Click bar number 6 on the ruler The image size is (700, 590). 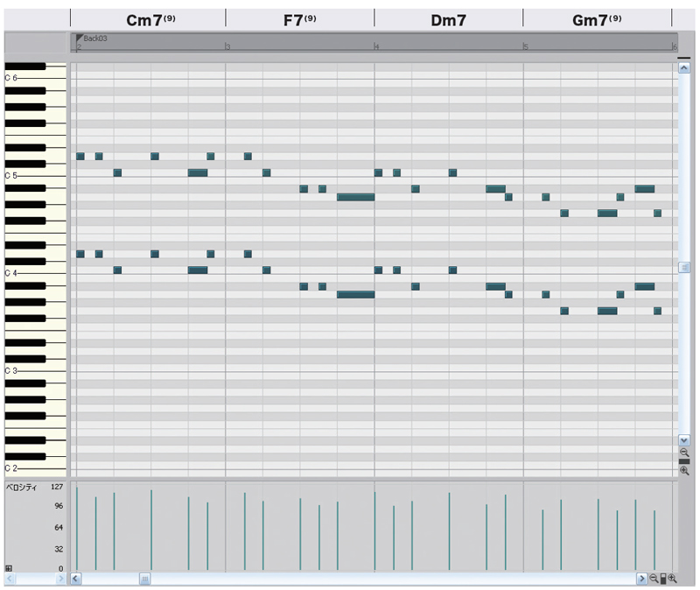[x=675, y=47]
